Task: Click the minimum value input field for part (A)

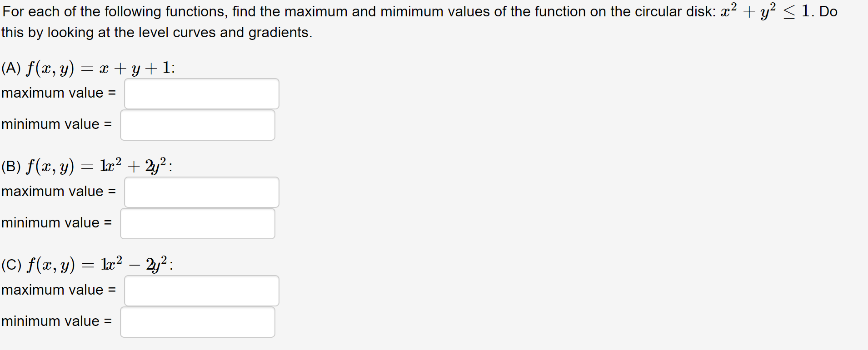Action: coord(197,125)
